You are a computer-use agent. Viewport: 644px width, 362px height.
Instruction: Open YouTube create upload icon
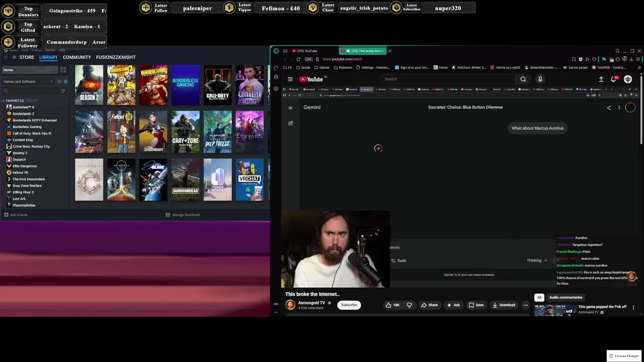point(601,79)
